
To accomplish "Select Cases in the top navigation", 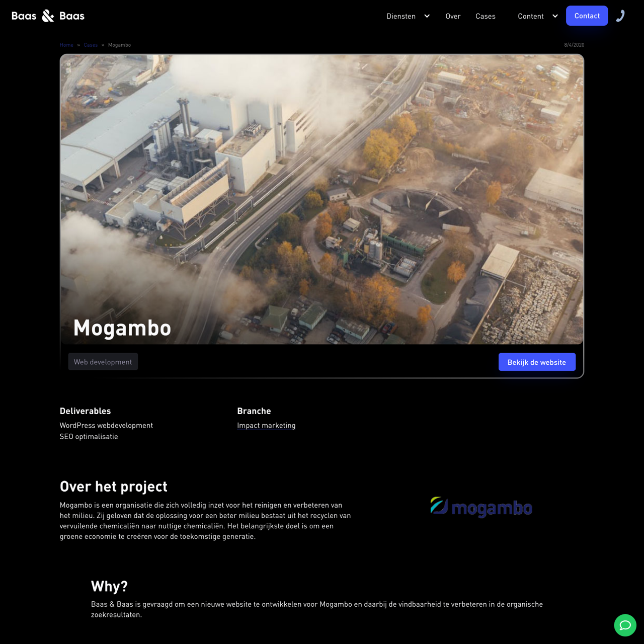I will pos(486,16).
